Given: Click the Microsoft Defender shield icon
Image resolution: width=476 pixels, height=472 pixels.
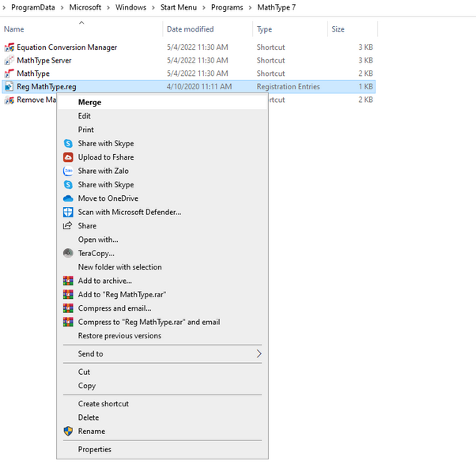Looking at the screenshot, I should [68, 212].
